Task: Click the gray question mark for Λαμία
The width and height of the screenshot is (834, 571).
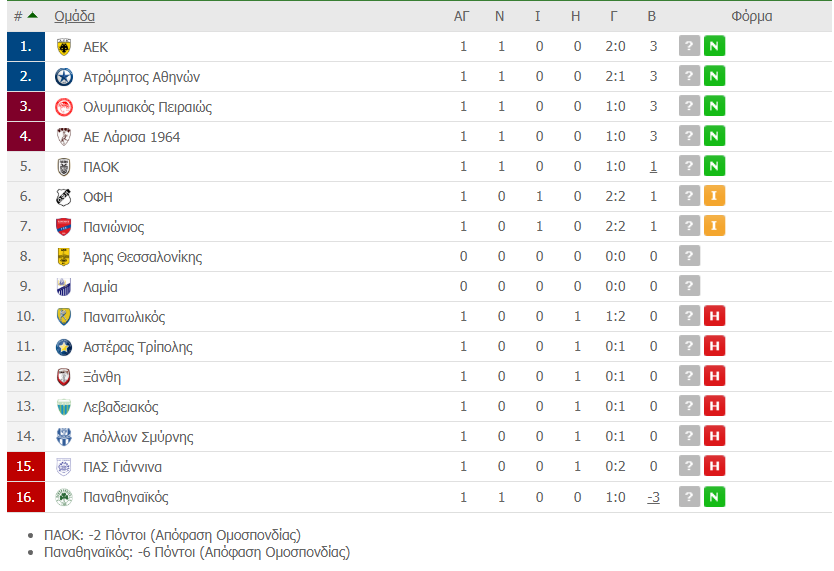Action: click(689, 287)
